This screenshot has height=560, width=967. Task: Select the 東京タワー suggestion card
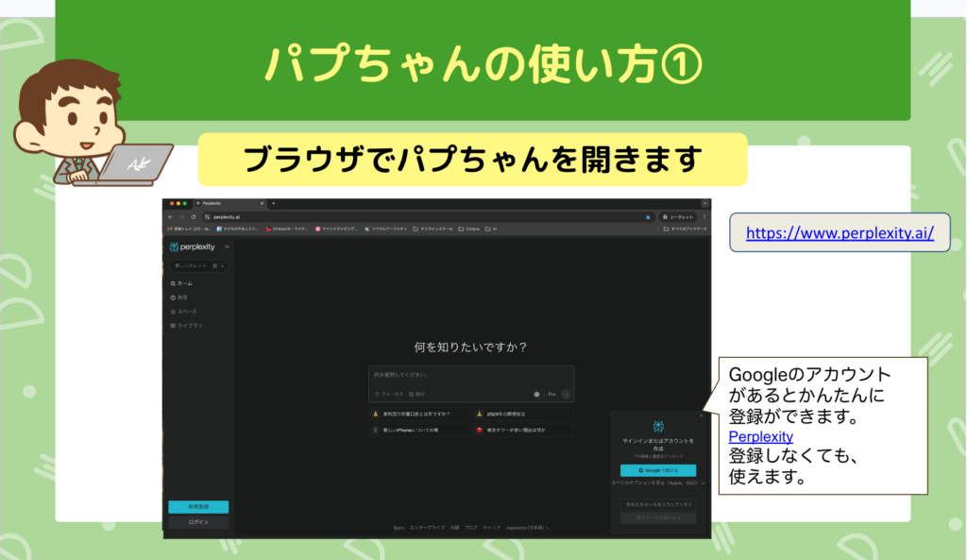[523, 430]
